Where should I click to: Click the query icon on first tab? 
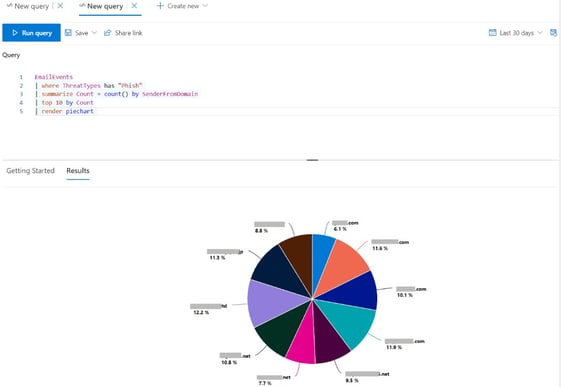point(10,5)
